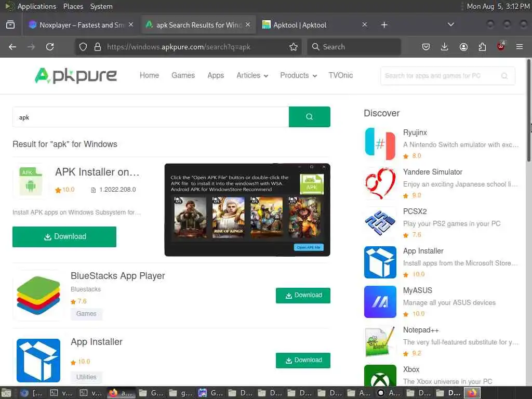Open the Firefox View icon

click(x=10, y=25)
